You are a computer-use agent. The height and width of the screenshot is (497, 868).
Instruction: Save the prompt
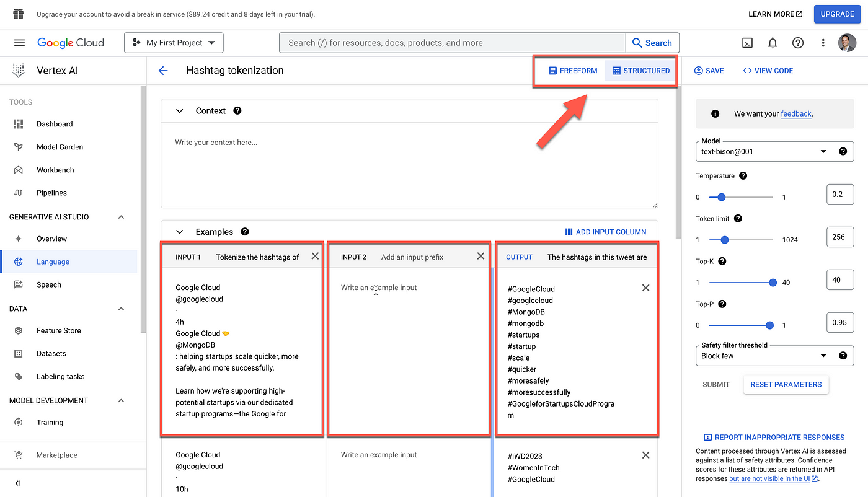click(x=709, y=71)
